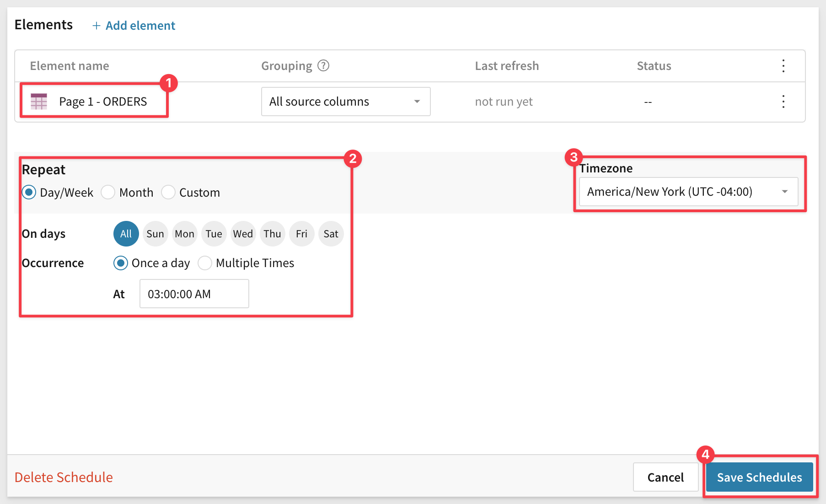
Task: Click the table icon beside Page 1 - ORDERS
Action: pyautogui.click(x=39, y=102)
